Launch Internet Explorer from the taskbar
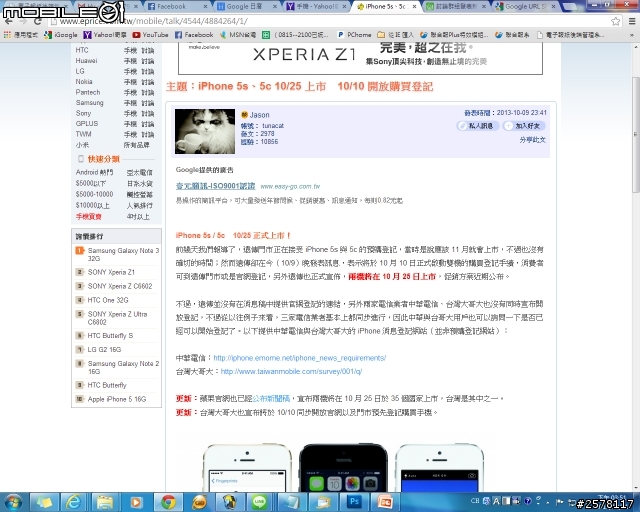This screenshot has width=640, height=512. point(73,502)
